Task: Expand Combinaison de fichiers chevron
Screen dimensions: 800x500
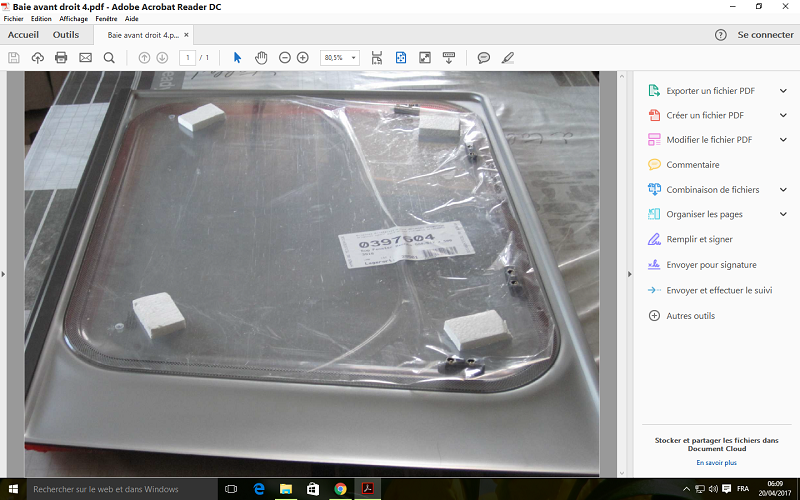Action: click(x=783, y=189)
